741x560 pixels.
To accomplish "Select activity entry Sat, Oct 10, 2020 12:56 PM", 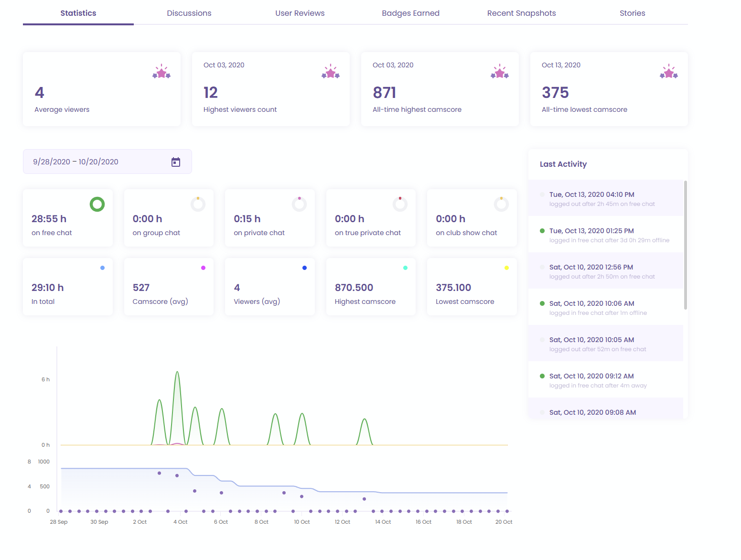I will click(606, 270).
